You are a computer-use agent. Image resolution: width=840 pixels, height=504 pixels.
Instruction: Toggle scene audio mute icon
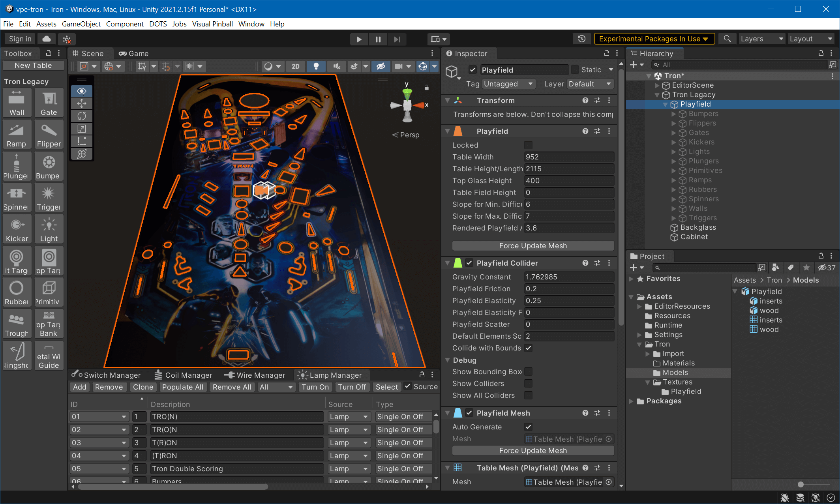tap(337, 66)
